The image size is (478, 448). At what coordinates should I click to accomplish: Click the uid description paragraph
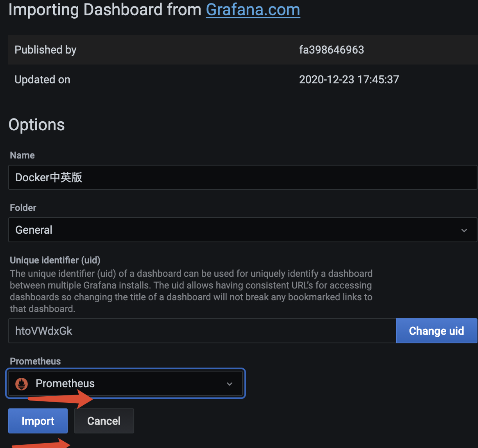(x=191, y=291)
